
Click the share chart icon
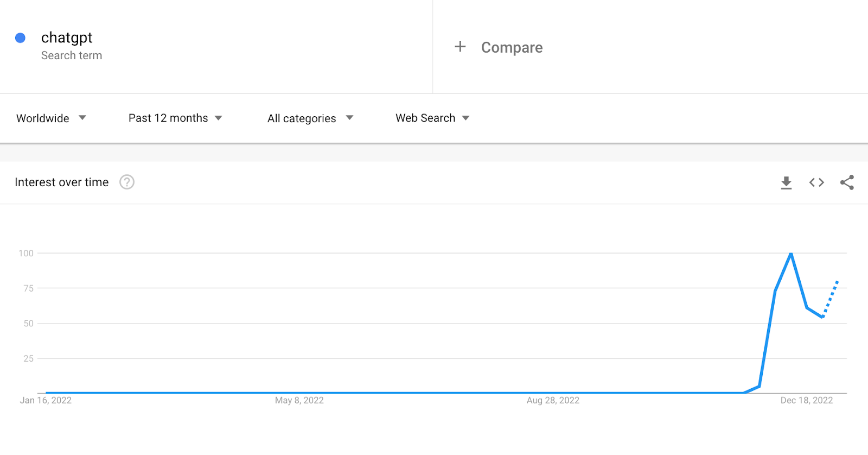[847, 182]
